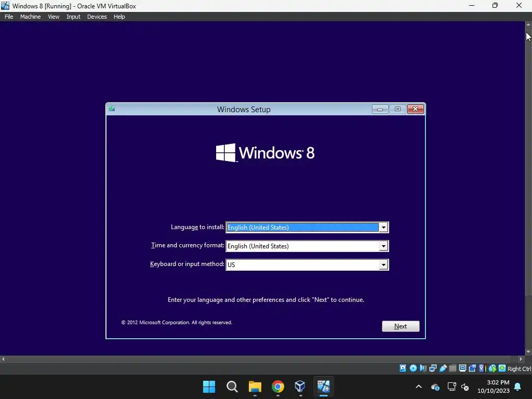Click the USB devices icon in status bar
This screenshot has height=399, width=532.
coord(443,368)
